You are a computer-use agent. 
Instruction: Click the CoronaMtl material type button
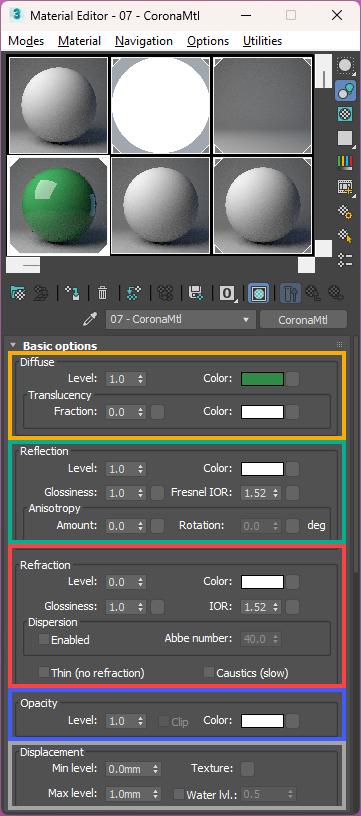tap(303, 320)
